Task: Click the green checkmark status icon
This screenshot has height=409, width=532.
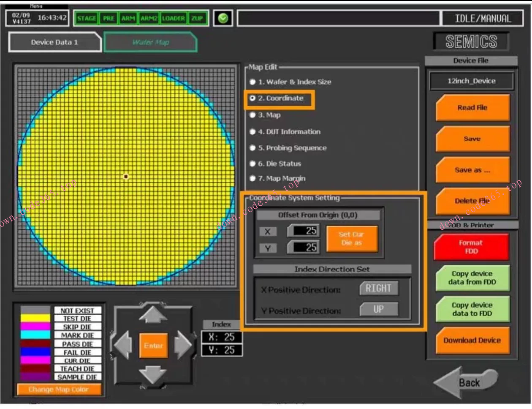Action: 223,18
